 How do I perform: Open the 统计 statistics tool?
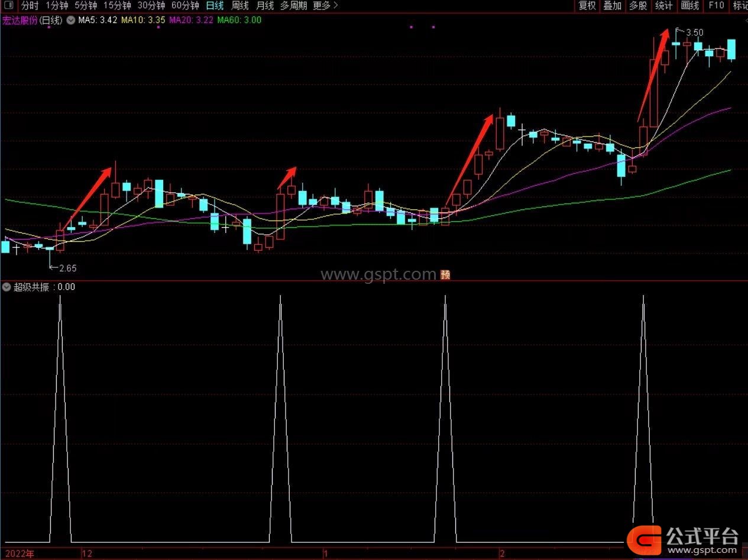(x=664, y=6)
